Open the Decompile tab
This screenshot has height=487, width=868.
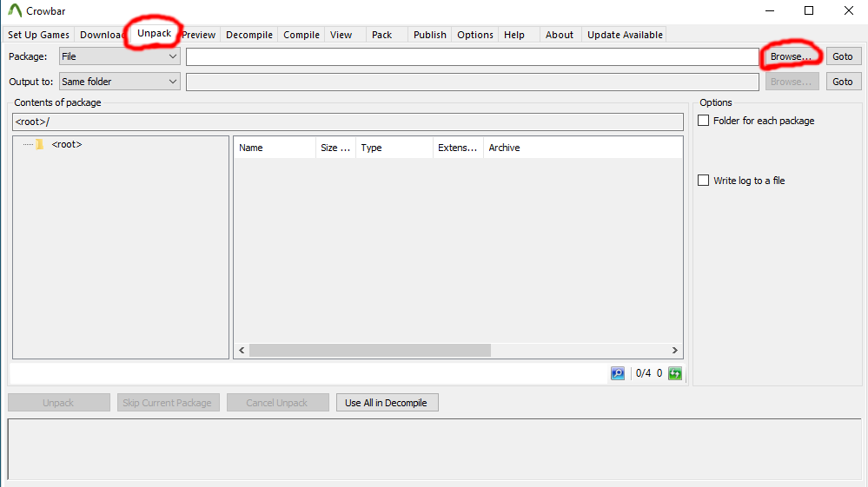[x=249, y=35]
